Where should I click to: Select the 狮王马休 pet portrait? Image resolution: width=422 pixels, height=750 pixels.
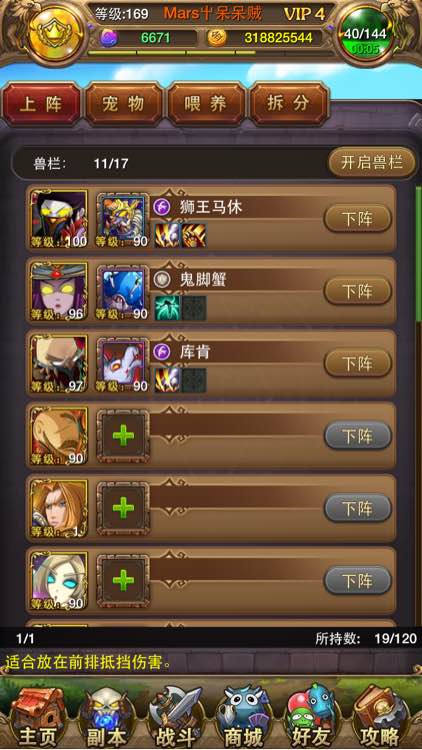122,219
